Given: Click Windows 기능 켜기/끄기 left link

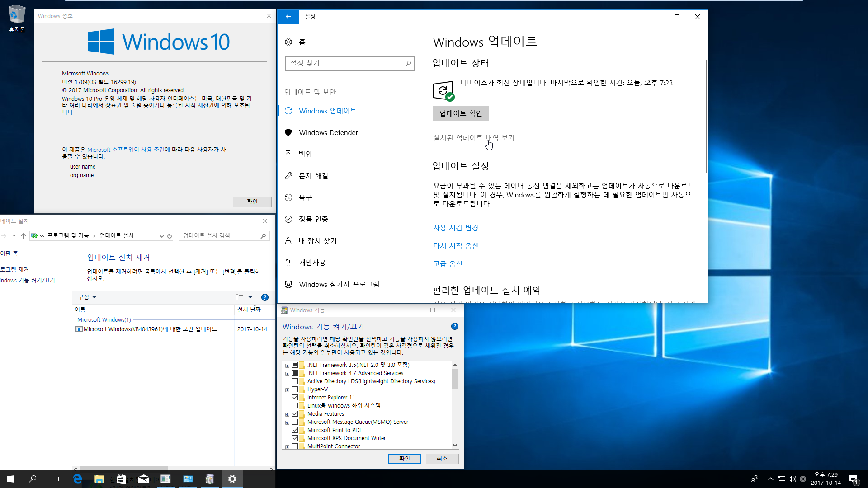Looking at the screenshot, I should pos(28,280).
